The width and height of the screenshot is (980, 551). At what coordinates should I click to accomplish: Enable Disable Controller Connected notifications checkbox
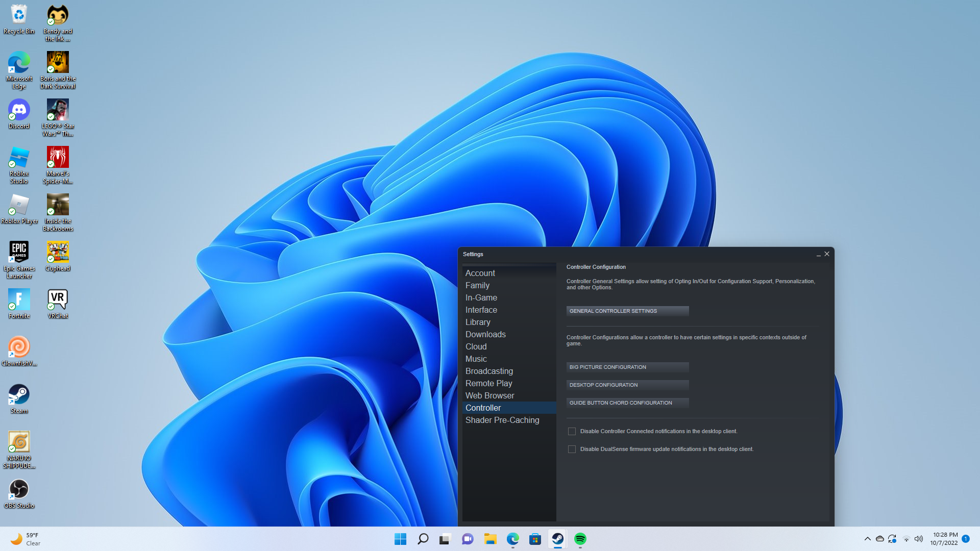(572, 432)
